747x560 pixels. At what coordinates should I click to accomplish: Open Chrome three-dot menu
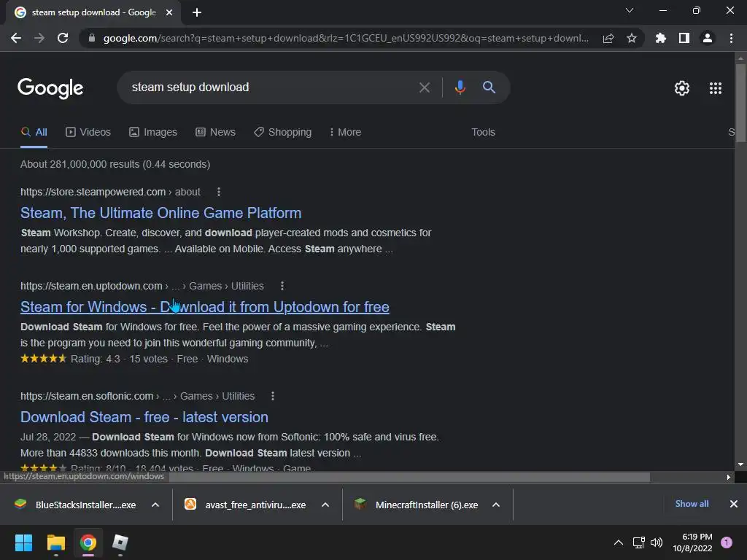coord(731,38)
